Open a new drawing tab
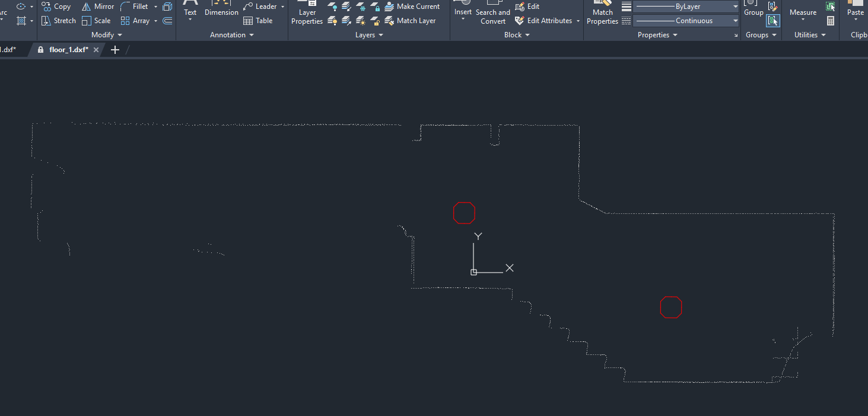 [115, 50]
